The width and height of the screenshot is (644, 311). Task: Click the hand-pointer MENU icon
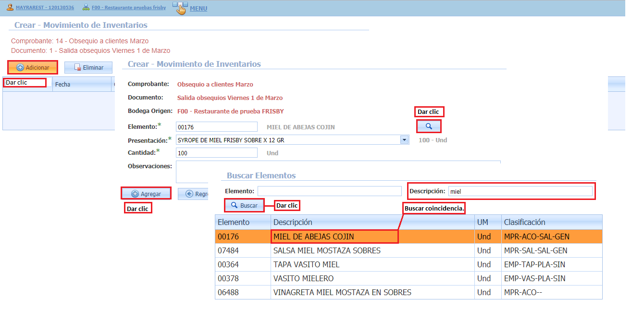pos(180,8)
